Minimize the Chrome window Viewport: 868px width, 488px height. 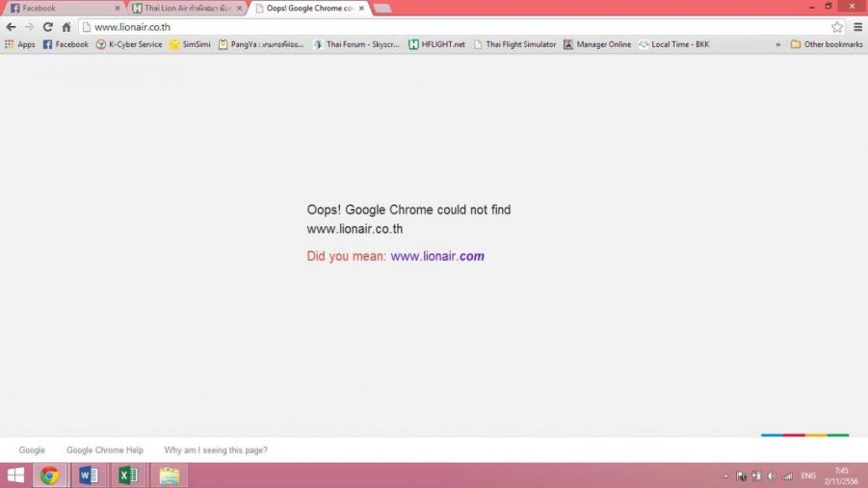pyautogui.click(x=811, y=7)
